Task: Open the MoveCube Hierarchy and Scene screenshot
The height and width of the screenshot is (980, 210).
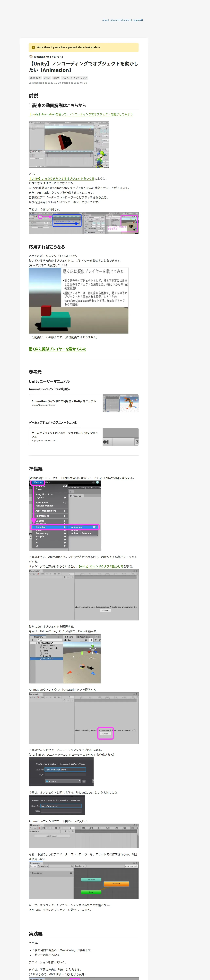Action: pos(65,659)
